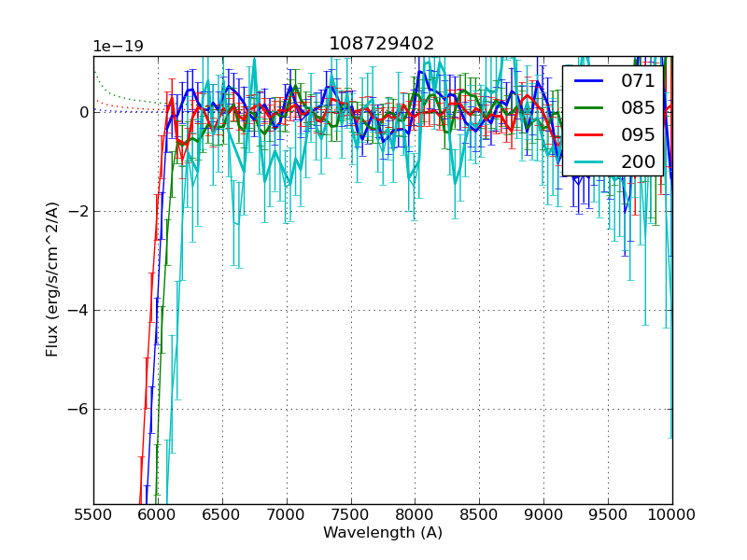Click the 6500 x-axis tick label
The width and height of the screenshot is (747, 560).
point(222,514)
